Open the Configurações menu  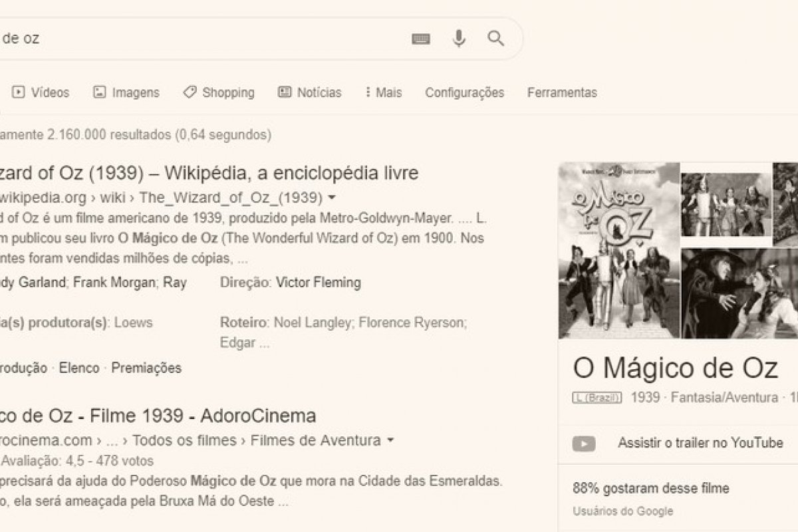(x=464, y=92)
